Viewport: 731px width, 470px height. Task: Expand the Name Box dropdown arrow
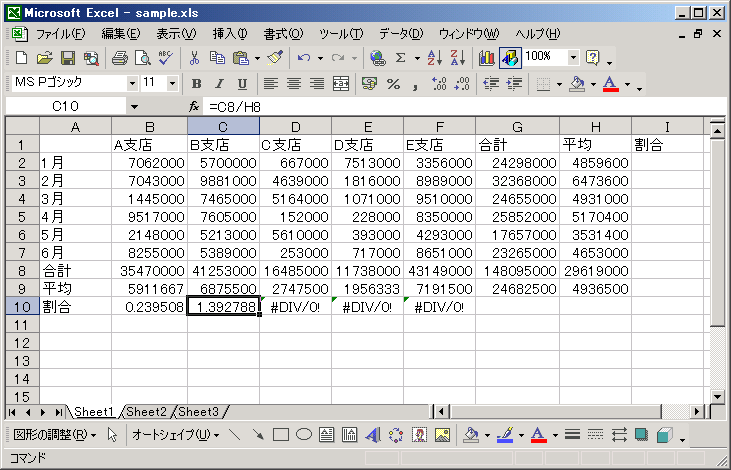point(134,107)
